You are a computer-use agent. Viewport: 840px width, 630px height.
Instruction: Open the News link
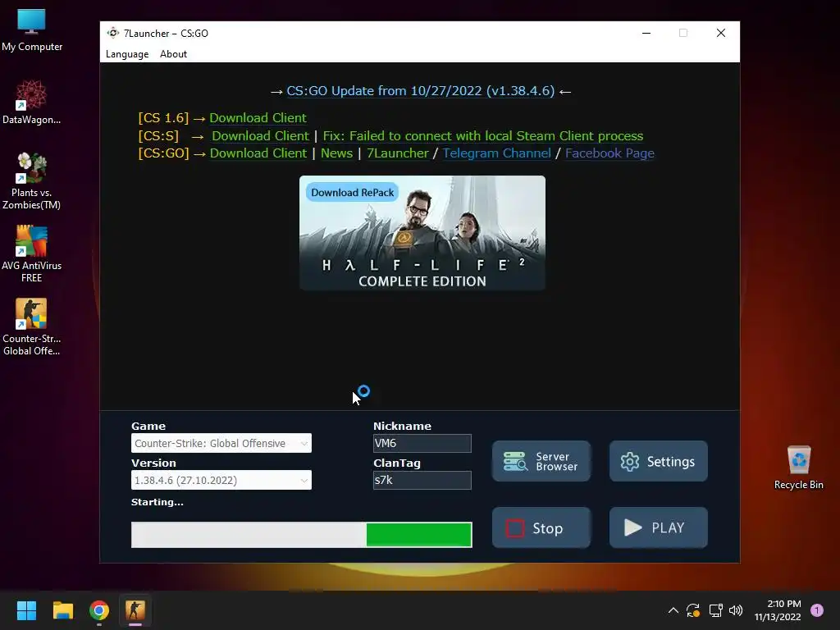tap(336, 153)
